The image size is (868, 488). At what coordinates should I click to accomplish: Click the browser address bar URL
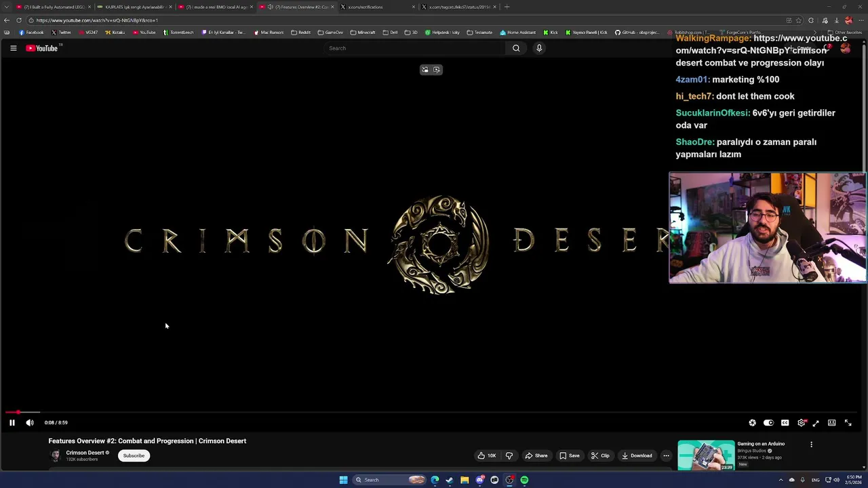click(97, 20)
